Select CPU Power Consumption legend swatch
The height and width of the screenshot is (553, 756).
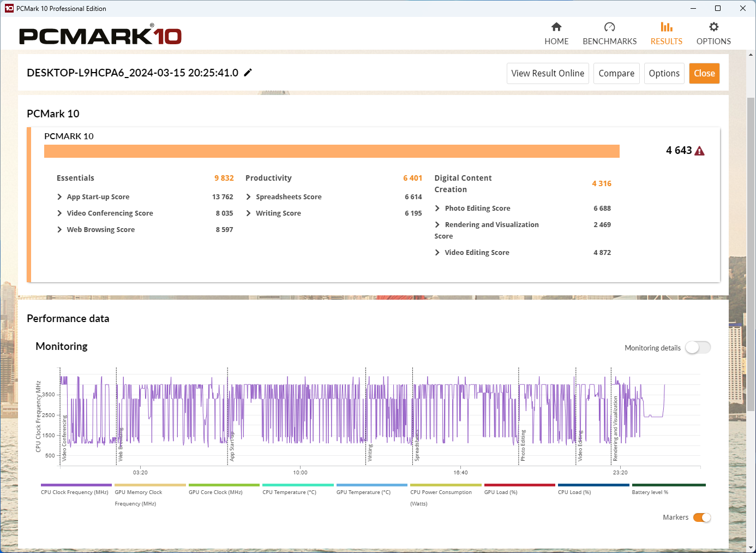coord(446,485)
